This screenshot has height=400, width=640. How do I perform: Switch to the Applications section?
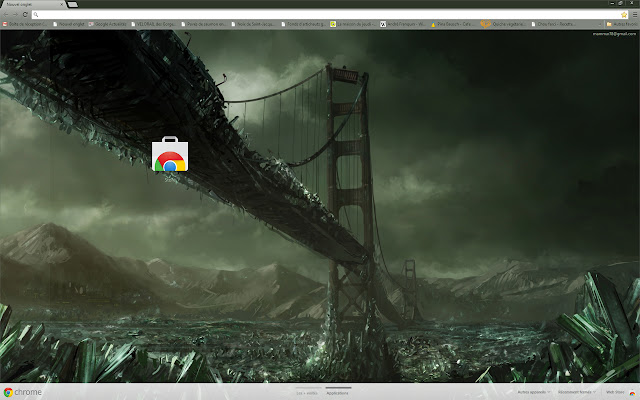coord(338,393)
